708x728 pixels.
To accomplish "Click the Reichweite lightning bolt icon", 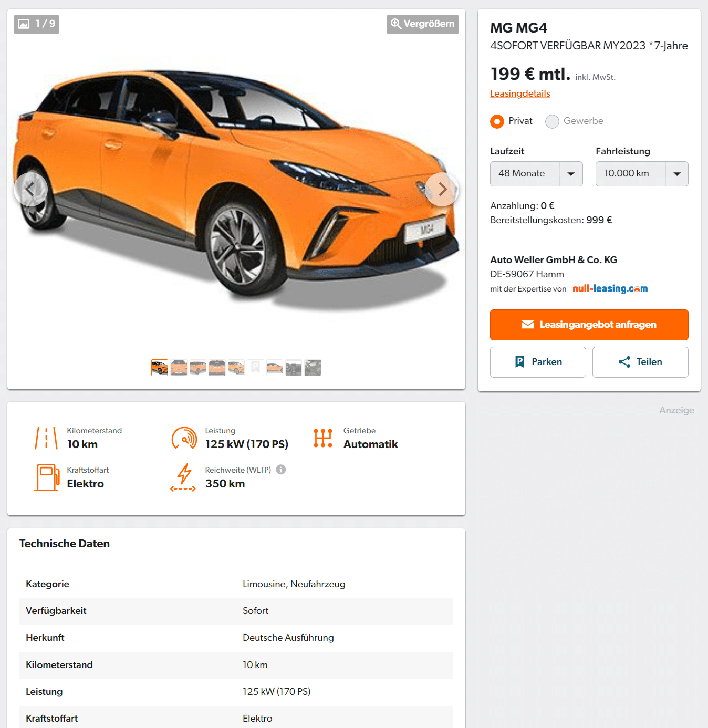I will 183,477.
